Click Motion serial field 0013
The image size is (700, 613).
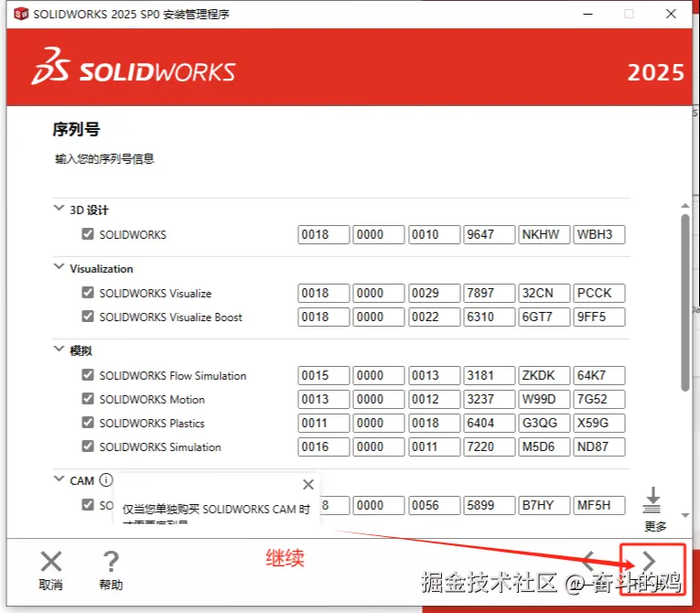pos(324,399)
